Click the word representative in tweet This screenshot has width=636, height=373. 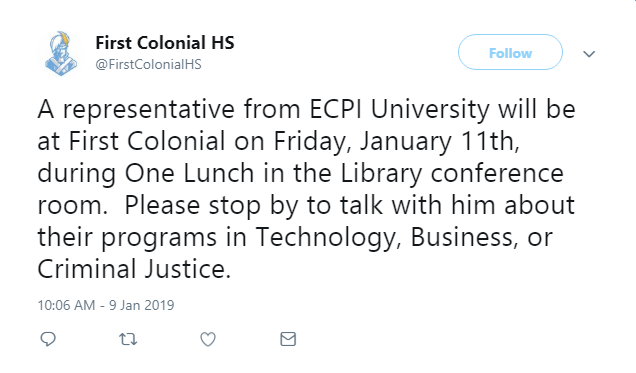pos(148,109)
